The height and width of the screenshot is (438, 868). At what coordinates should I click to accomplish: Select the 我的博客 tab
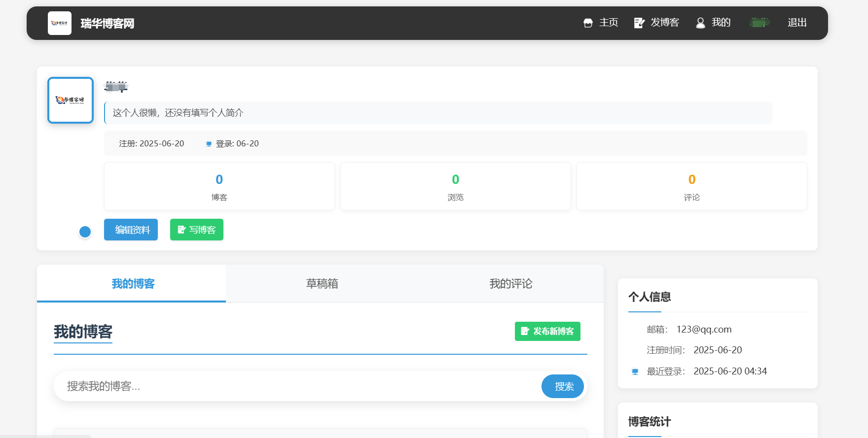point(133,284)
